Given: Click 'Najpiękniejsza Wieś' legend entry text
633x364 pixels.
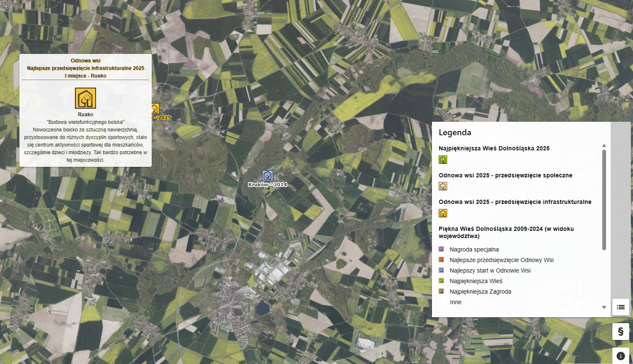Looking at the screenshot, I should 476,281.
